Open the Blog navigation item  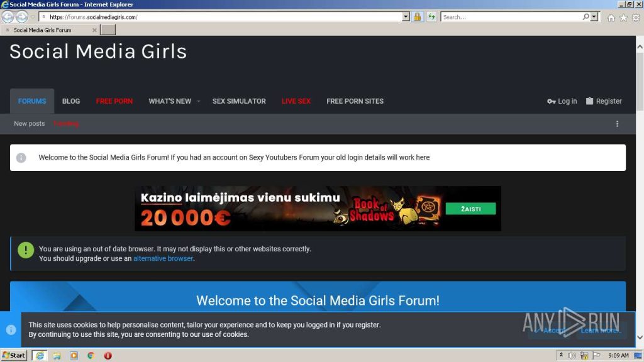71,101
